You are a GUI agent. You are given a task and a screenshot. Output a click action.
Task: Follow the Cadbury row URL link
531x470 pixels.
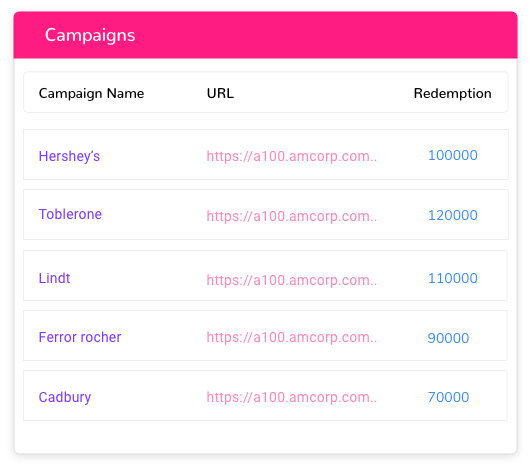pos(292,397)
